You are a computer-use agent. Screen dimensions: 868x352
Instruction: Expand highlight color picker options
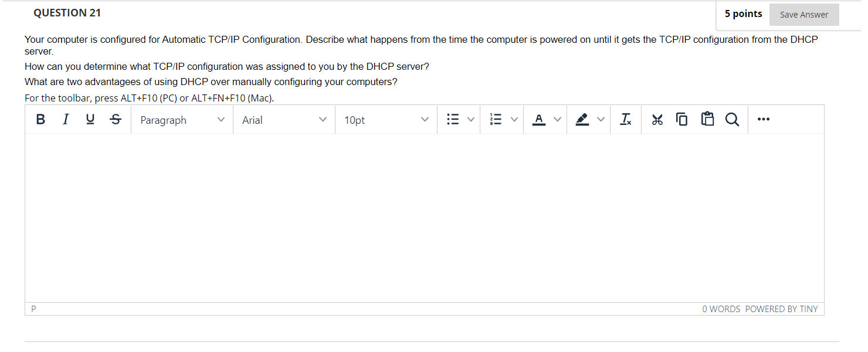[x=601, y=120]
